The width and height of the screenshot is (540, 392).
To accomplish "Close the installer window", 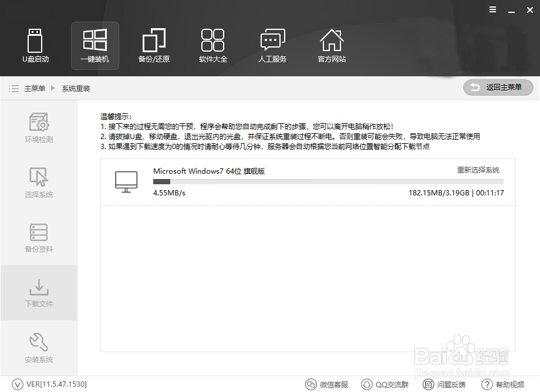I will coord(530,10).
